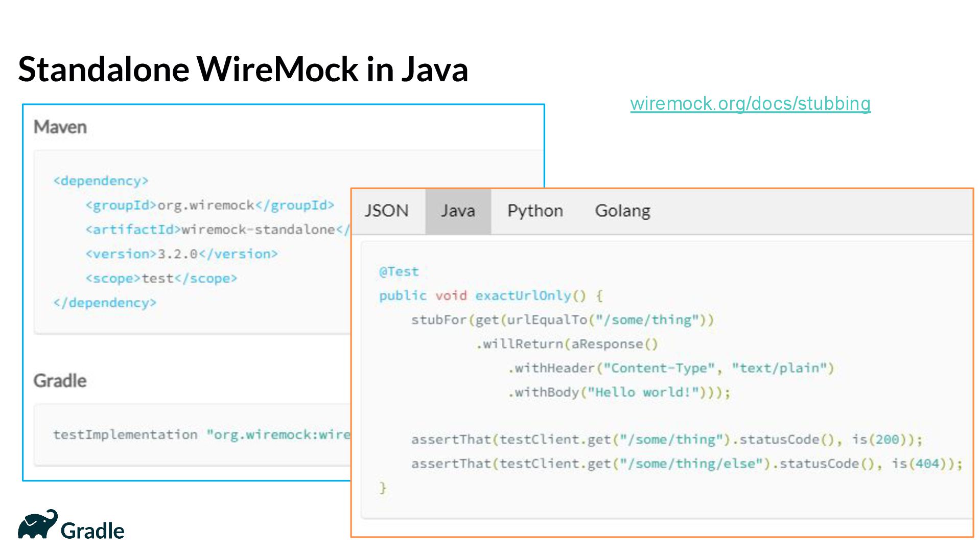Click the .willReturn(aResponse() line
Screen dimensions: 980x552
coord(567,344)
